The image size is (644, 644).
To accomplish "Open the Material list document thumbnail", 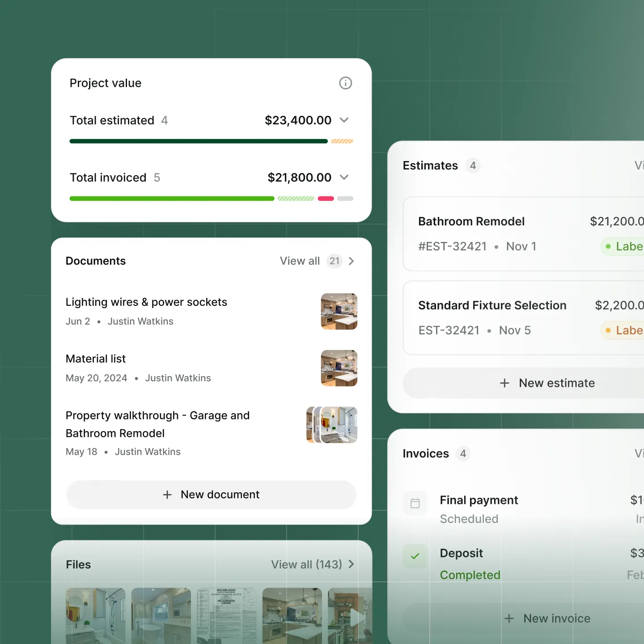I will 339,368.
